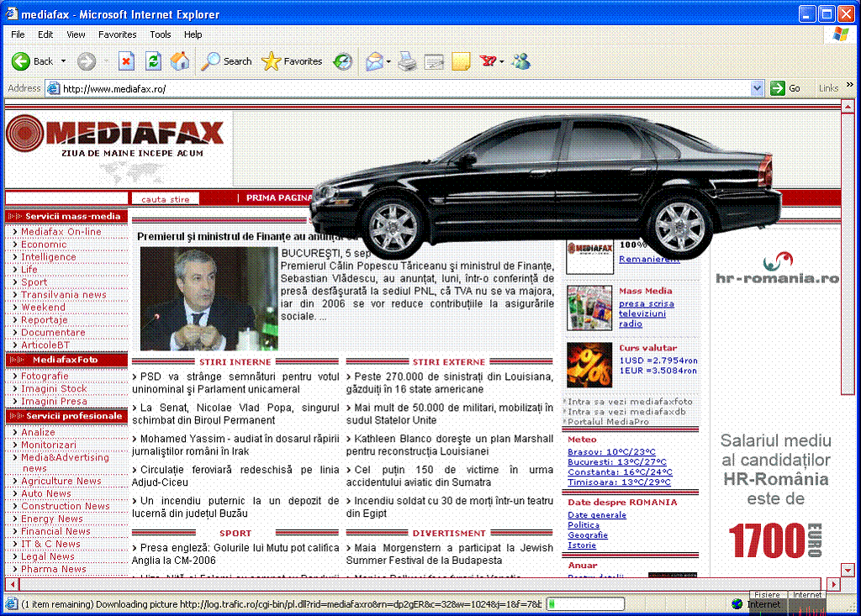This screenshot has width=861, height=616.
Task: Click the horizontal scrollbar left arrow
Action: point(12,584)
